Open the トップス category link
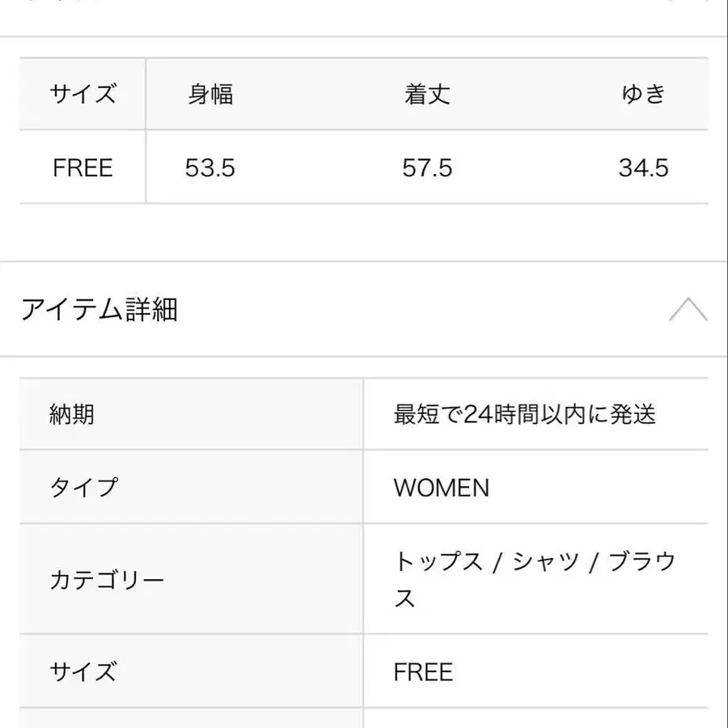The height and width of the screenshot is (728, 728). click(x=438, y=562)
